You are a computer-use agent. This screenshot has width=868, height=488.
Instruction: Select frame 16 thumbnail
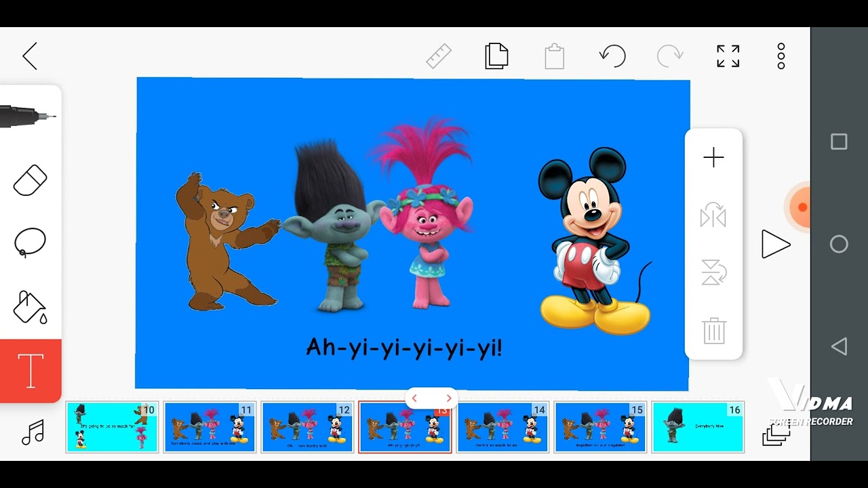[x=698, y=427]
